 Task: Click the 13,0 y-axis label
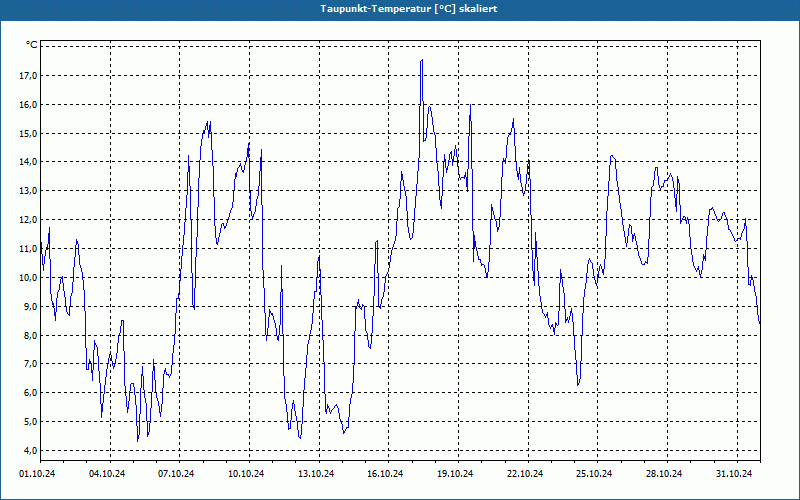point(28,191)
